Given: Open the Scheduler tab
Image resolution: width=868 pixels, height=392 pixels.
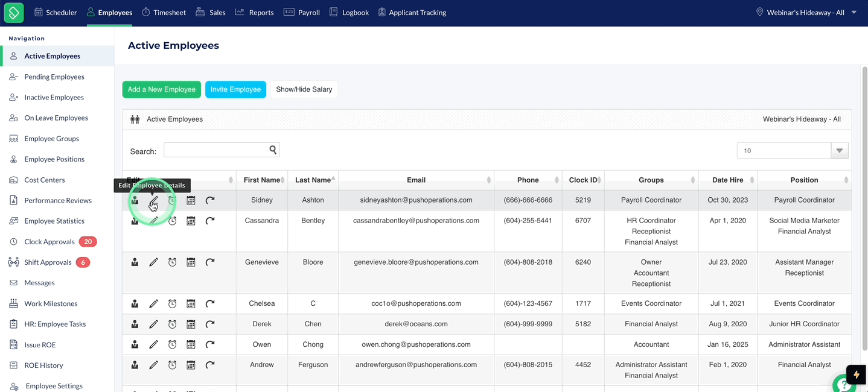Looking at the screenshot, I should [x=56, y=12].
